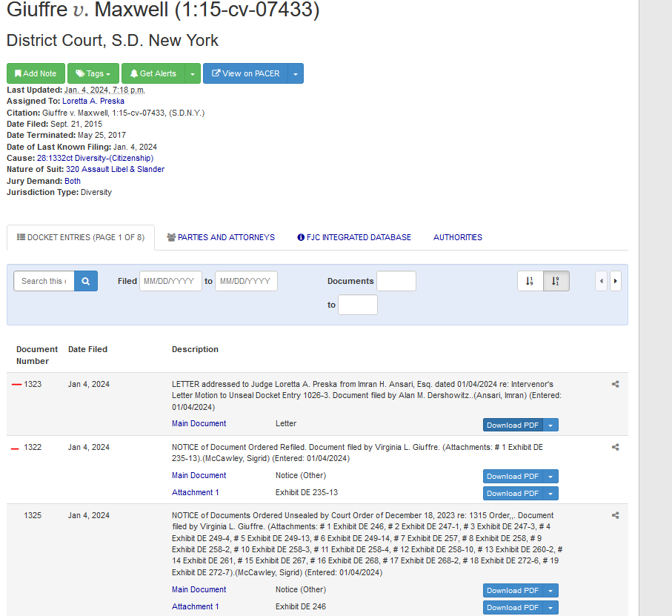
Task: Open Attachment 1 Exhibit DE 246
Action: point(196,606)
